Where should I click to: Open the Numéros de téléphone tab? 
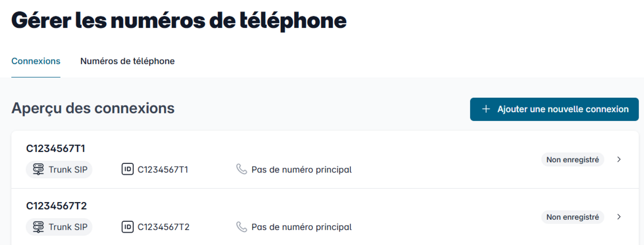127,61
